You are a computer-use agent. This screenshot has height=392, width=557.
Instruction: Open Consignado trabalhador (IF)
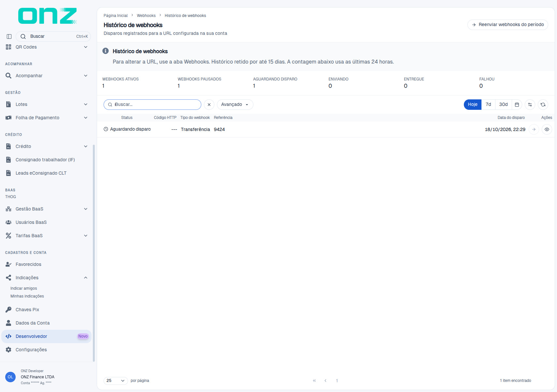[46, 160]
